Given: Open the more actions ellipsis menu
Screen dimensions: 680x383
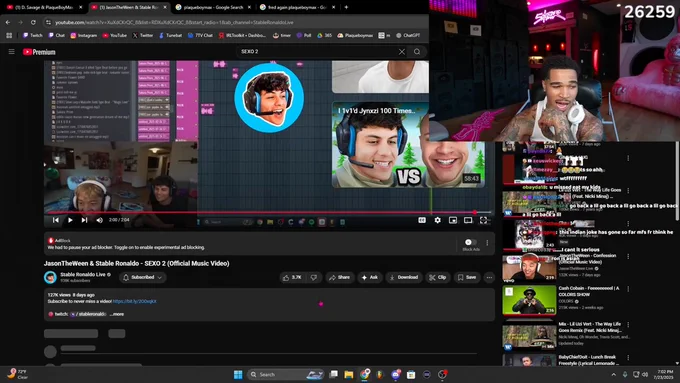Looking at the screenshot, I should click(x=489, y=277).
